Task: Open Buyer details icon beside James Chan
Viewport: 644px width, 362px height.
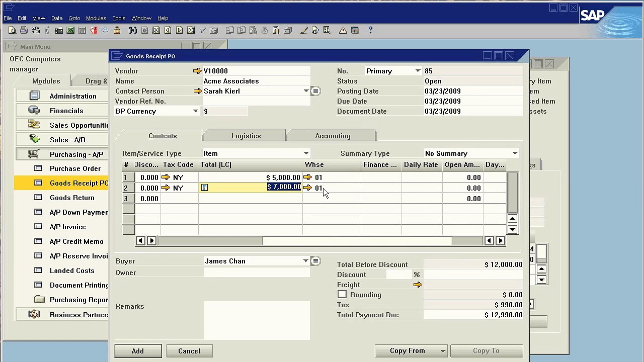Action: [x=315, y=261]
